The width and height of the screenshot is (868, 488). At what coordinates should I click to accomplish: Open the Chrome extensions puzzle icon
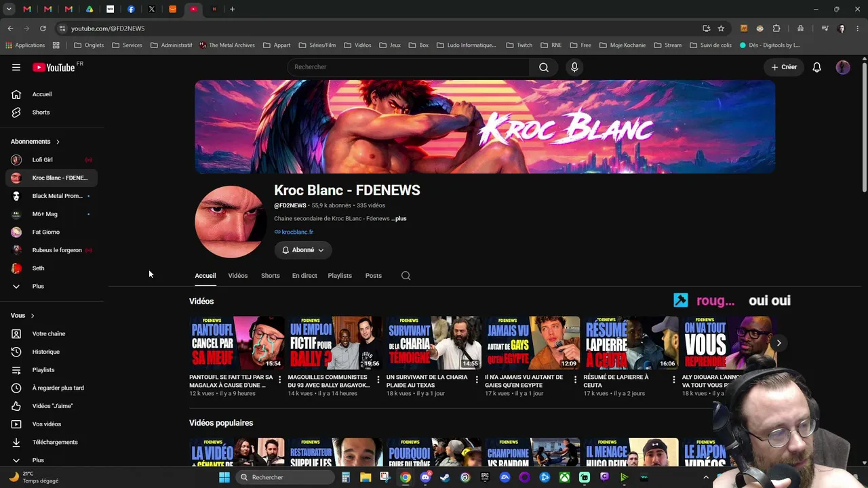(776, 28)
